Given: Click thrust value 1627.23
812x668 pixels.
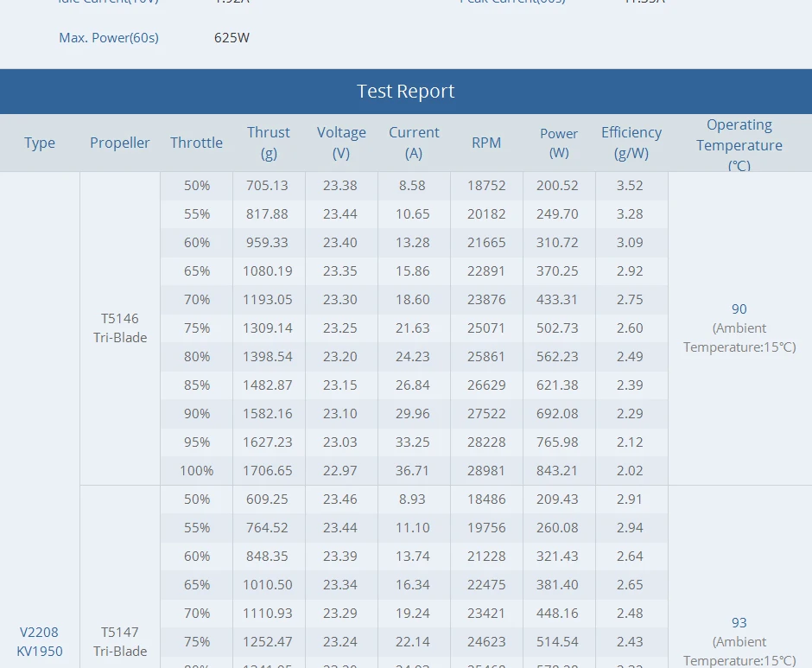Looking at the screenshot, I should (267, 442).
